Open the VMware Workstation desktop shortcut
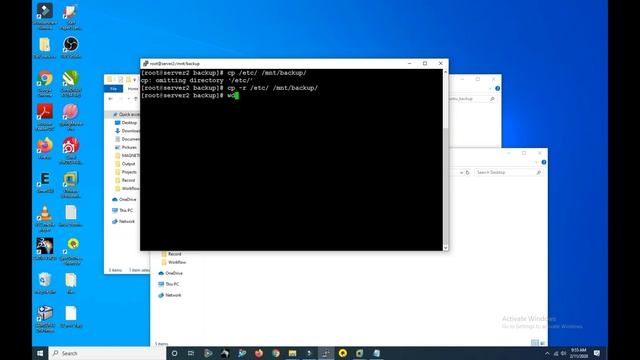640x360 pixels. point(71,184)
